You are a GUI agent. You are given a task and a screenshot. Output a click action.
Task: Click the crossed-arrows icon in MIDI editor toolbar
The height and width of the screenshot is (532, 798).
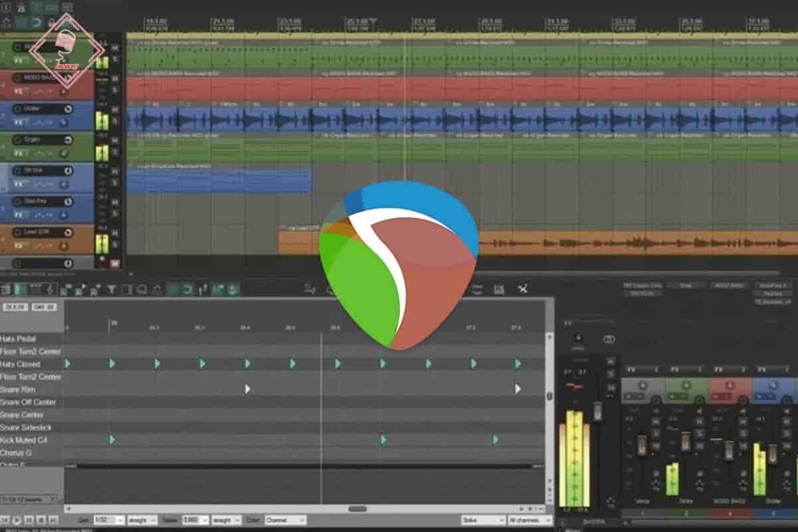[x=523, y=289]
